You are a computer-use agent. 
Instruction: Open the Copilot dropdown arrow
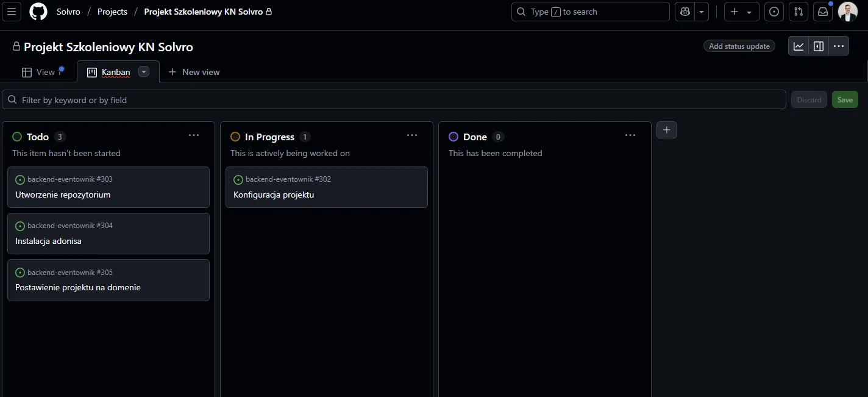tap(702, 12)
